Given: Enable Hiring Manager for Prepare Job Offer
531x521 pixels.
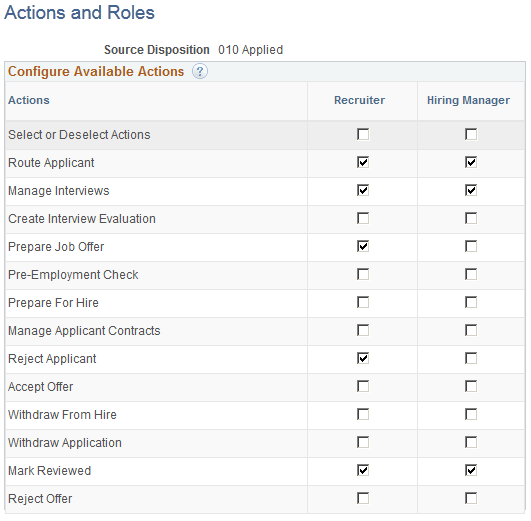Looking at the screenshot, I should click(471, 246).
